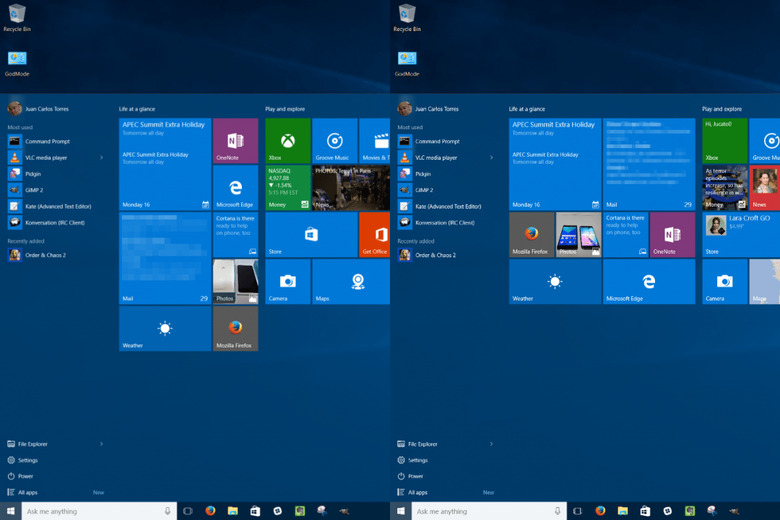This screenshot has width=780, height=520.
Task: Click left taskbar Start button
Action: coord(10,511)
